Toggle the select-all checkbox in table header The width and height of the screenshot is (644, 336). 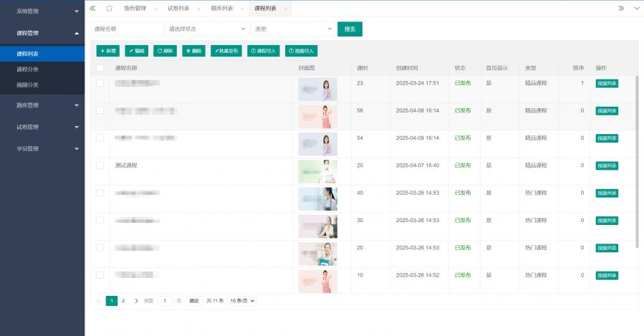pyautogui.click(x=100, y=68)
